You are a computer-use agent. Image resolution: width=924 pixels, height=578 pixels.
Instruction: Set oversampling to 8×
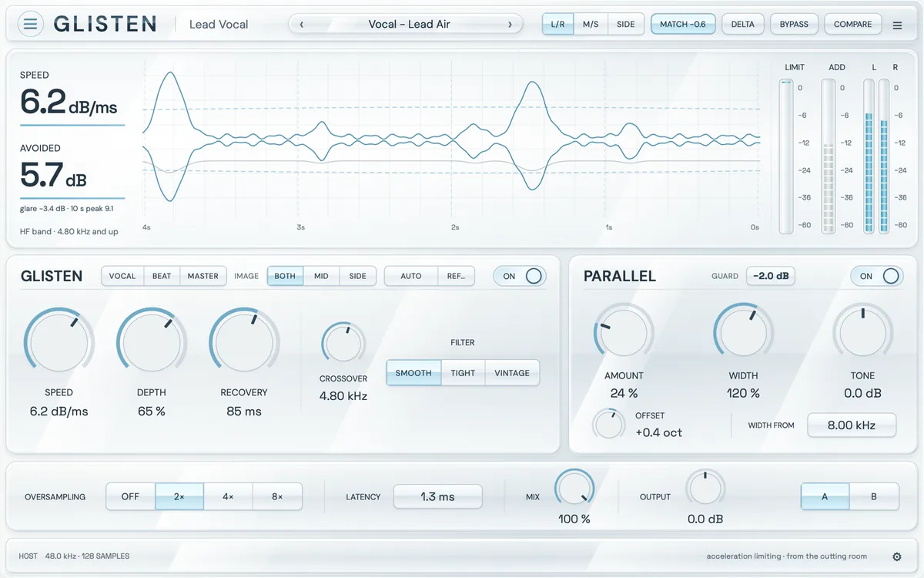tap(277, 496)
